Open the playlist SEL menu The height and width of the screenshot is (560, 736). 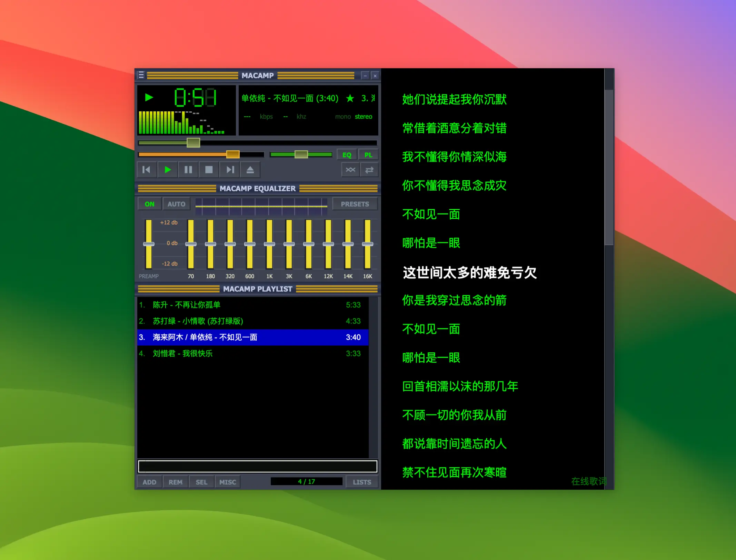201,482
